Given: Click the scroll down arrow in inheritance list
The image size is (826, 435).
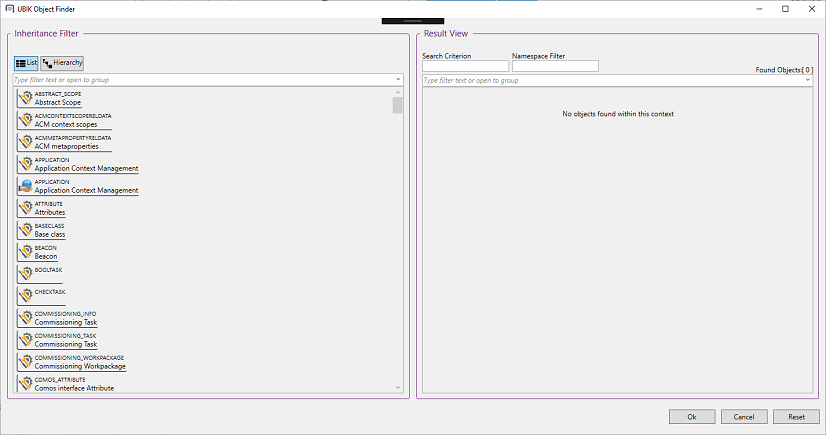Looking at the screenshot, I should coord(398,388).
